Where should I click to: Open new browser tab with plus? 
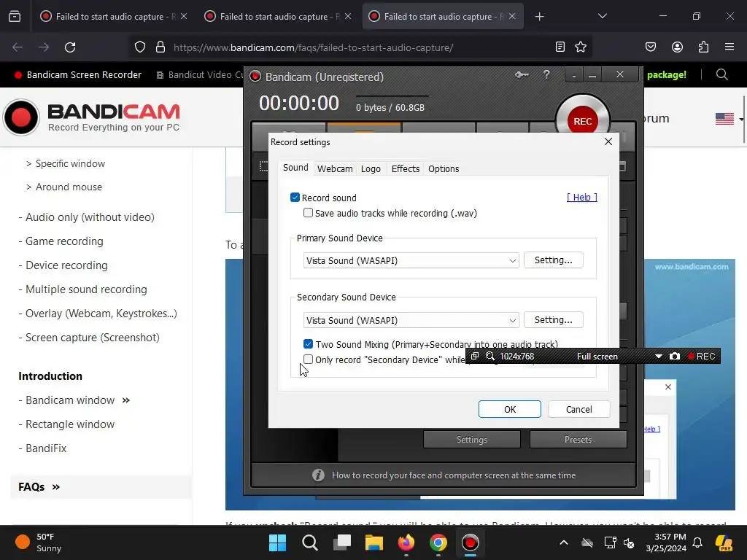coord(539,17)
